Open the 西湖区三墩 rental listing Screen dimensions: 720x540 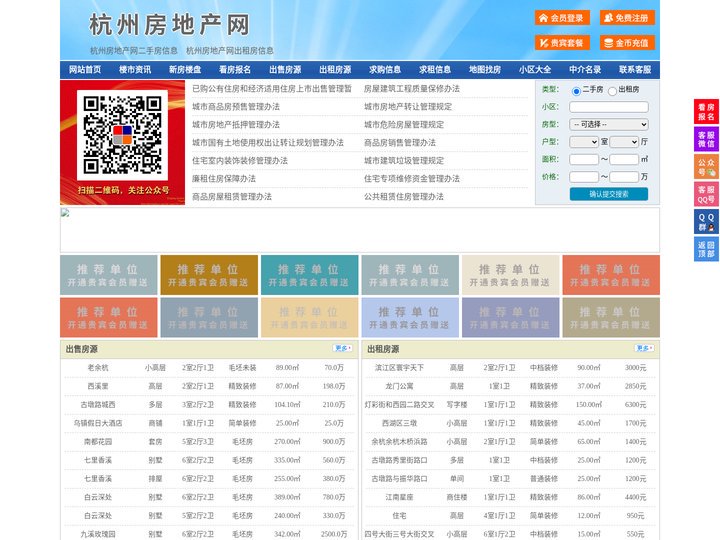tap(399, 423)
